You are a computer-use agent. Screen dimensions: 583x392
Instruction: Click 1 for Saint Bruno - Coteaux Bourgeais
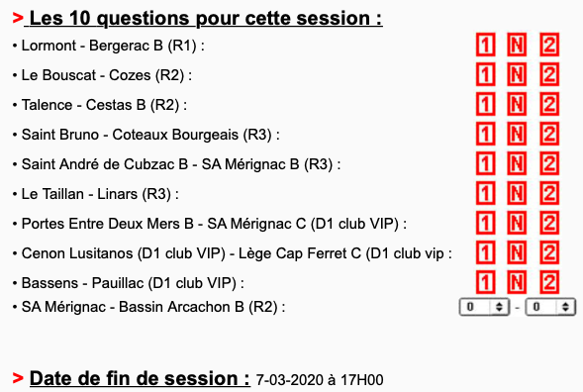(x=485, y=134)
